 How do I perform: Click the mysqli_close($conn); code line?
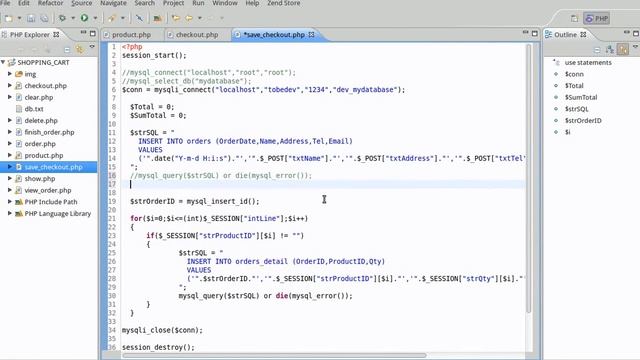pyautogui.click(x=162, y=330)
